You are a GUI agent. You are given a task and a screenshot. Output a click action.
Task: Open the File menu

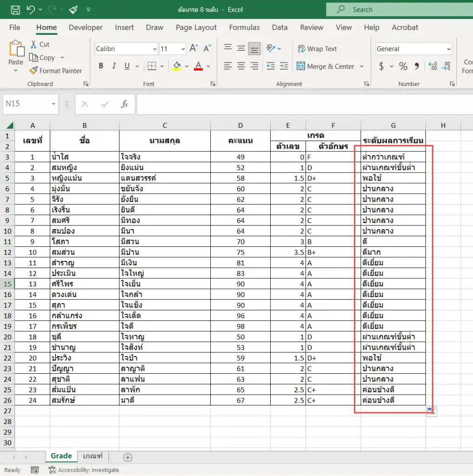point(14,27)
